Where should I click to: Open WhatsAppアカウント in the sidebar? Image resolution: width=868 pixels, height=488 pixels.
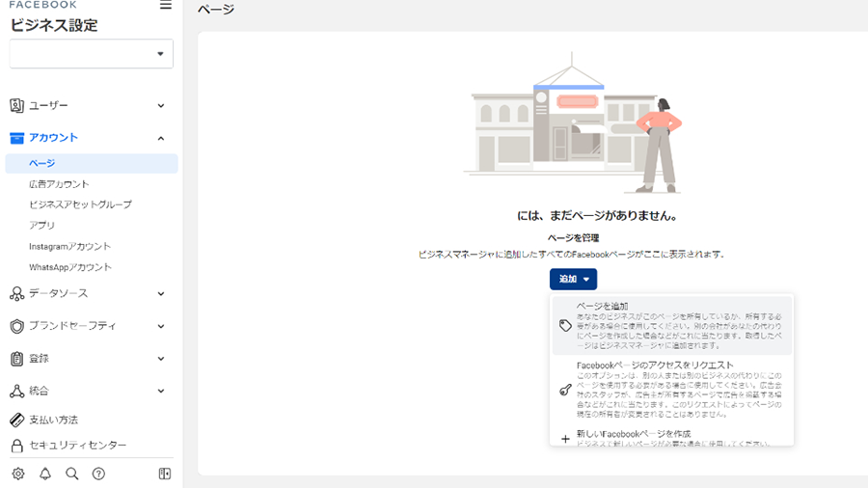tap(70, 267)
